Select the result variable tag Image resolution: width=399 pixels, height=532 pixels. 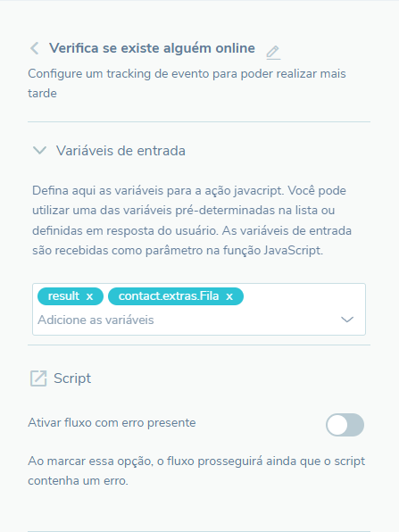tap(63, 296)
